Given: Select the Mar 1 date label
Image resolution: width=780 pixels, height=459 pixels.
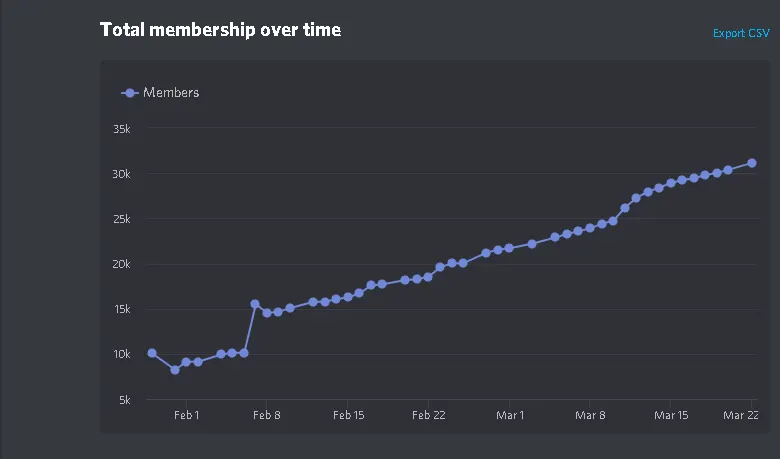Looking at the screenshot, I should [510, 415].
